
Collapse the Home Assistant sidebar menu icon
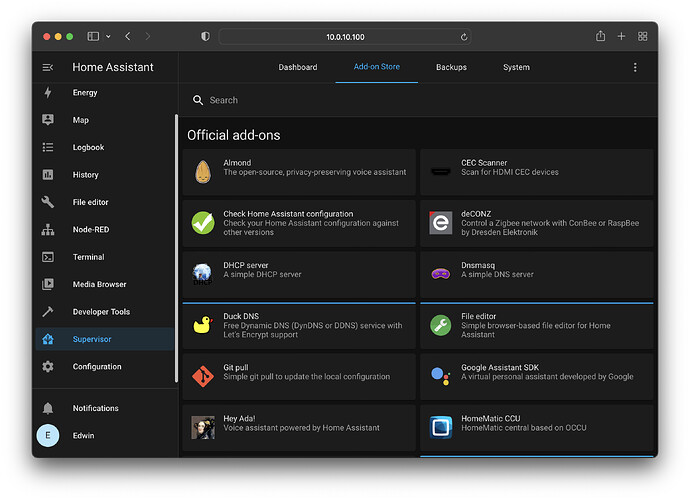point(48,67)
